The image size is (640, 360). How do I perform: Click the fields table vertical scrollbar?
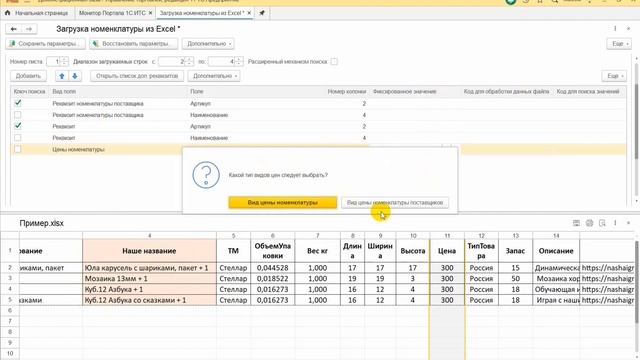point(636,122)
